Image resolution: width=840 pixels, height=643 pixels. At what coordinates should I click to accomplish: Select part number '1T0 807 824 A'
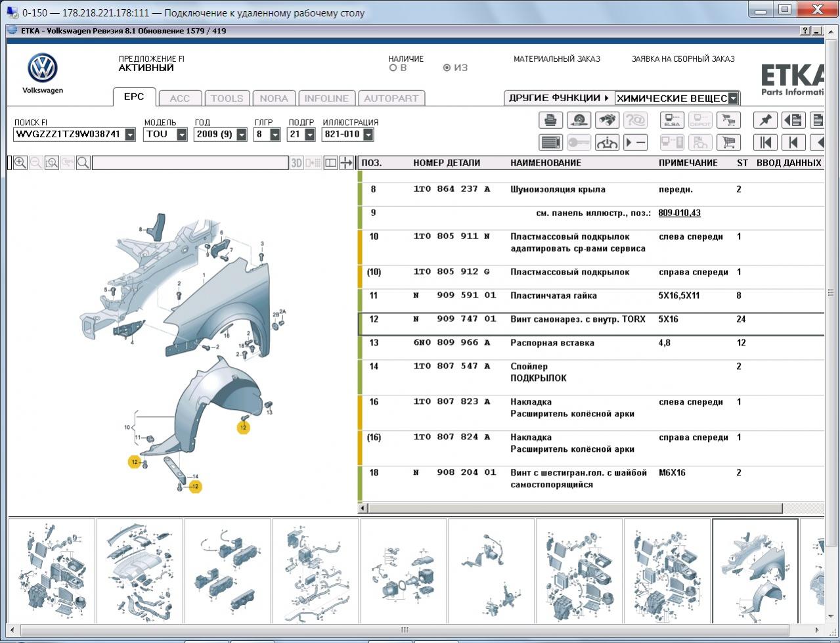(x=452, y=437)
